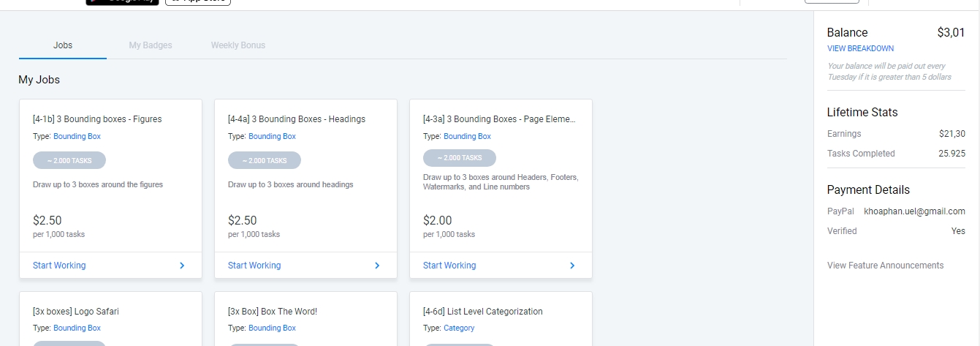Open the [3x Box] Box The Word! job card
This screenshot has height=346, width=980.
273,312
